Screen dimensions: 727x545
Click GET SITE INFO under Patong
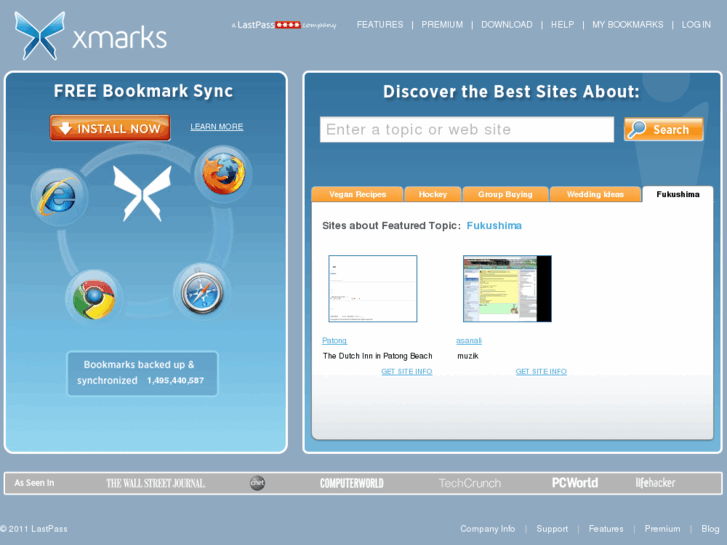coord(407,372)
